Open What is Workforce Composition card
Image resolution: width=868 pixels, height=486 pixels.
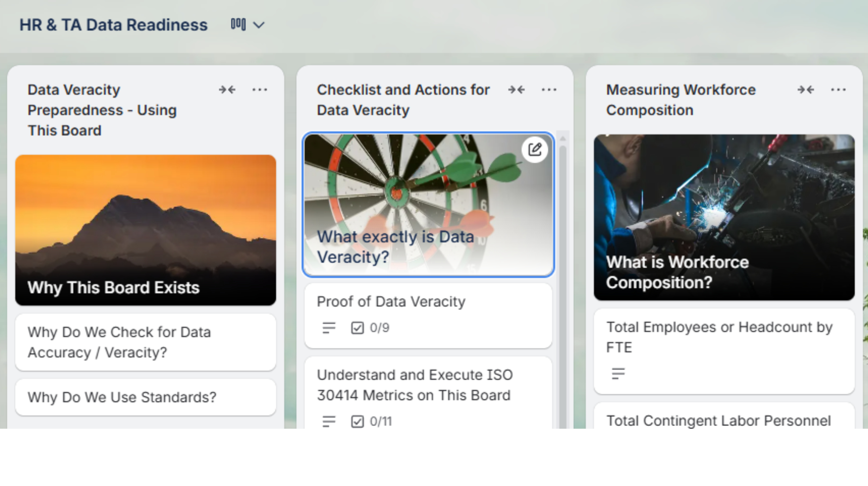click(x=724, y=218)
